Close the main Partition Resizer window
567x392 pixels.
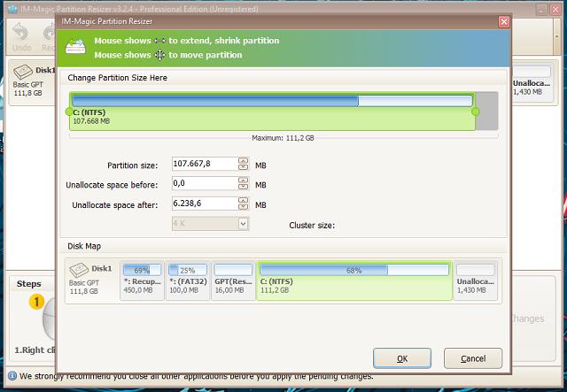[555, 10]
